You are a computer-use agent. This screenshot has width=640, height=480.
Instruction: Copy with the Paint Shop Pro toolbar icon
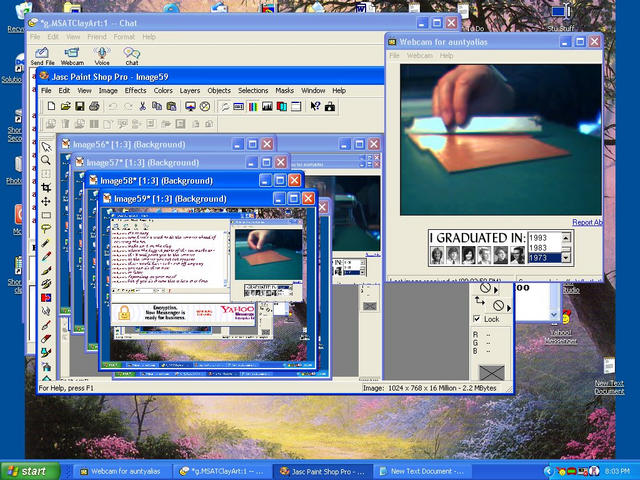pyautogui.click(x=157, y=107)
